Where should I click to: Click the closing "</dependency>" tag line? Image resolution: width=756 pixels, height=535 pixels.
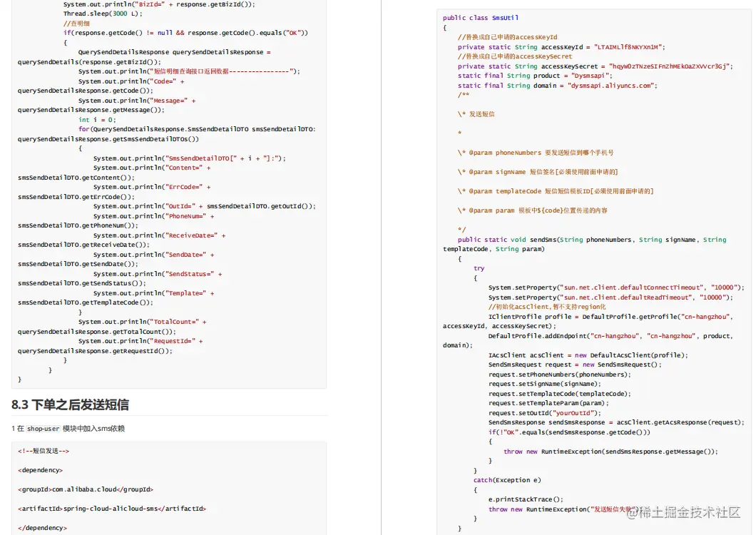tap(42, 529)
